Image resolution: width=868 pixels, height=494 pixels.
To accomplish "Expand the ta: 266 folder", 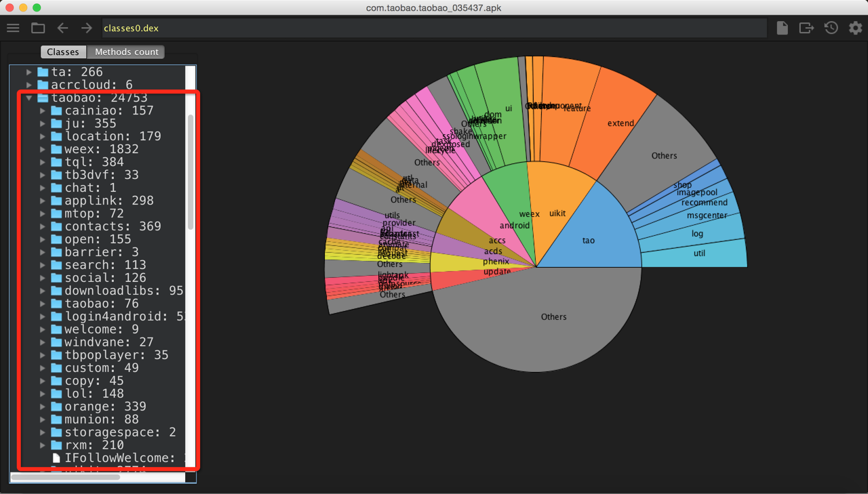I will point(29,72).
